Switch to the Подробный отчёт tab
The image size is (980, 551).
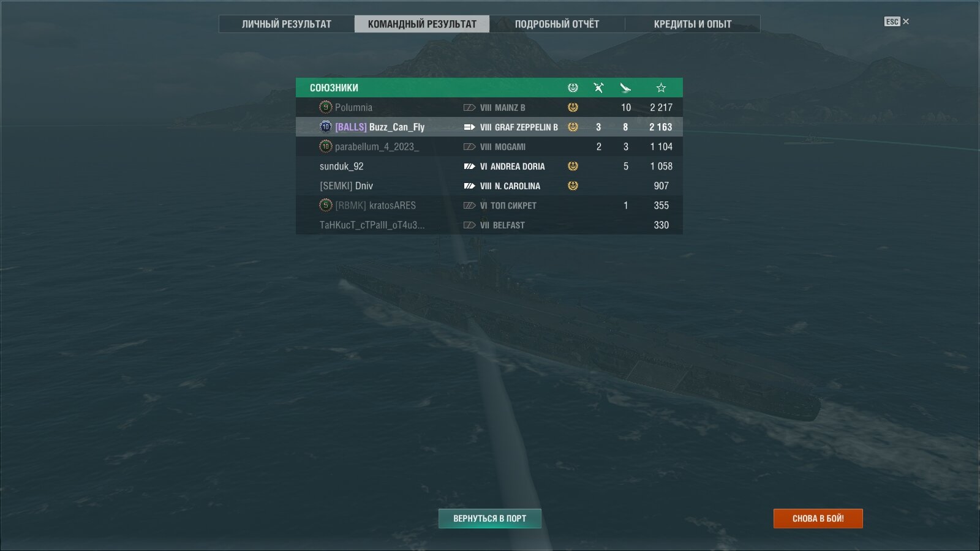click(557, 24)
